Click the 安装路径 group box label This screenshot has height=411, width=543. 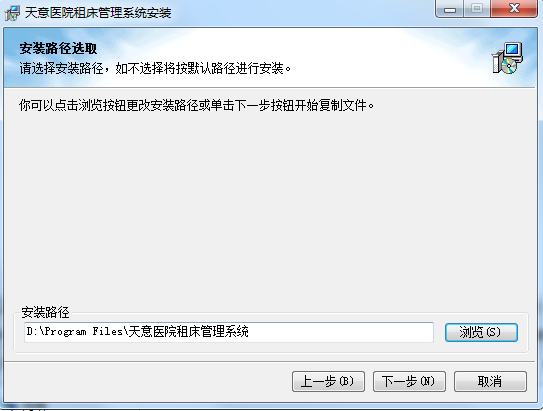point(45,312)
